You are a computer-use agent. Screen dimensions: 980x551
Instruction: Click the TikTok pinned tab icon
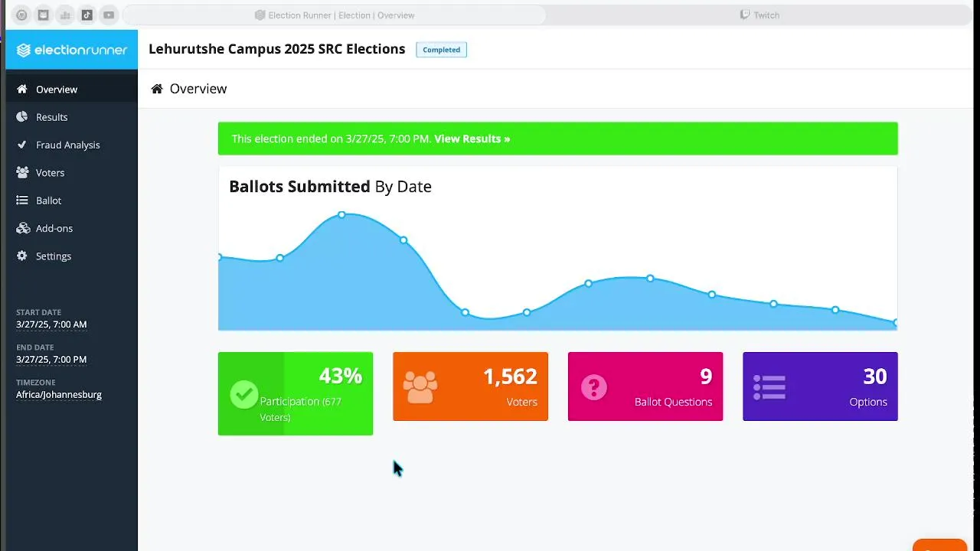pyautogui.click(x=87, y=15)
